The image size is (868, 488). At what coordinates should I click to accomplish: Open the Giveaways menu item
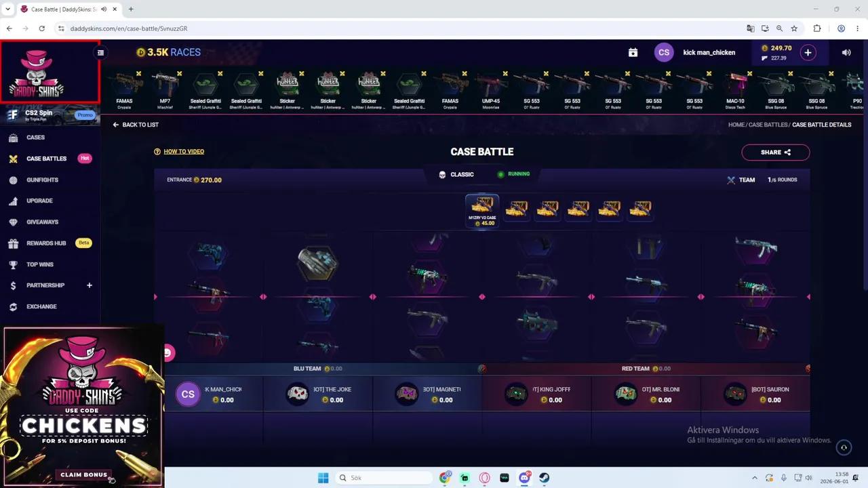43,222
